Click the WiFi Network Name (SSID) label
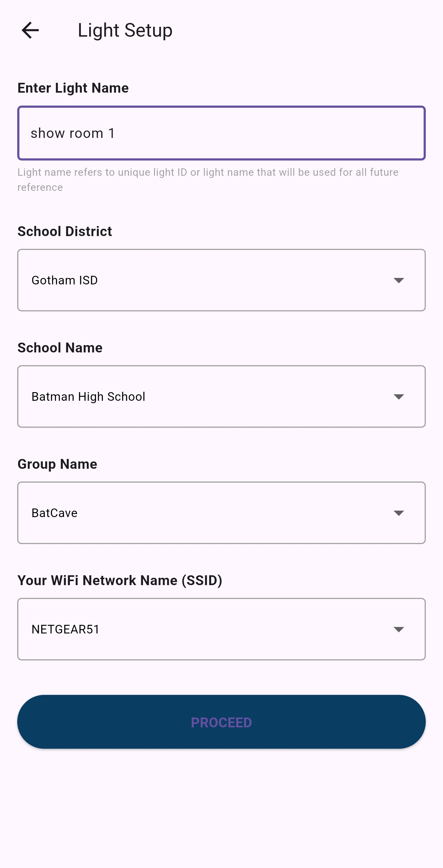Viewport: 443px width, 868px height. point(120,580)
